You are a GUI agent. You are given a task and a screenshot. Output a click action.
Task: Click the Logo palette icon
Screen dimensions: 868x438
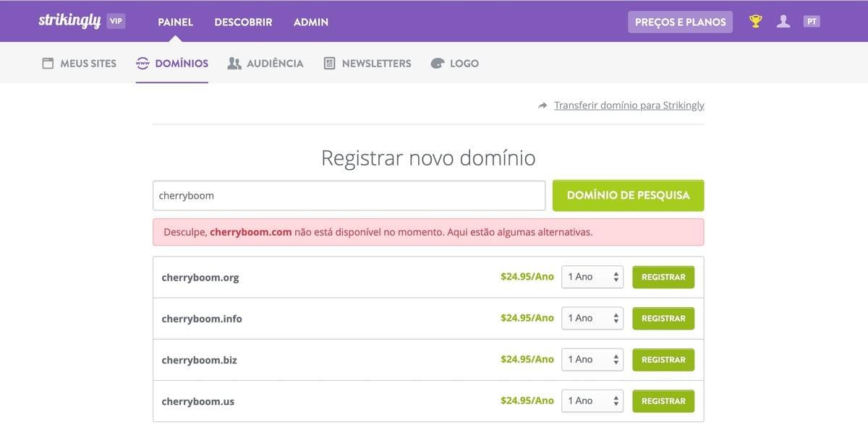(437, 64)
